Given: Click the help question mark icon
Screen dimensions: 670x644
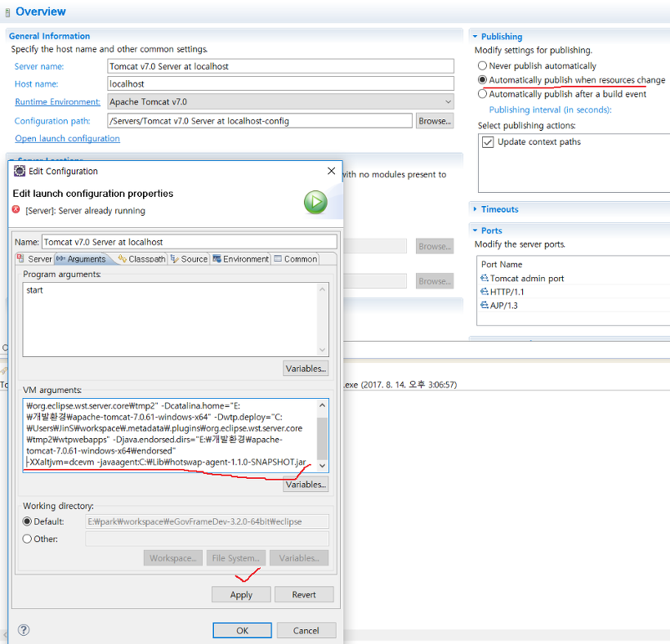Looking at the screenshot, I should point(24,629).
